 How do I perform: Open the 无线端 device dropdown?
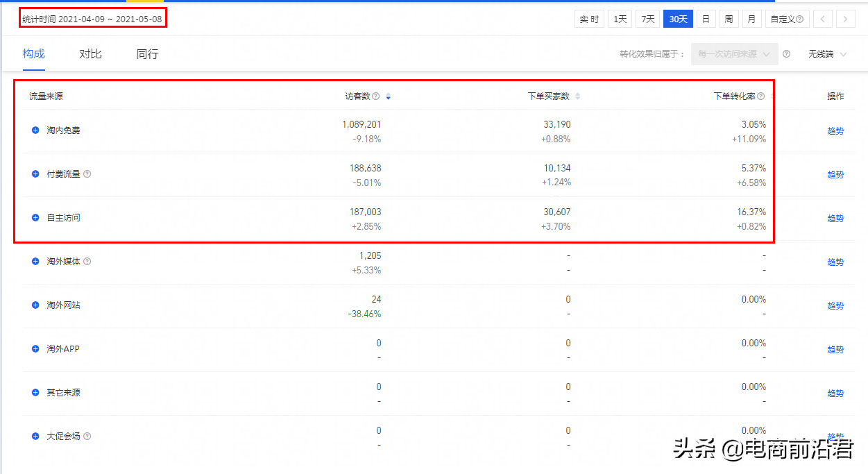point(826,54)
